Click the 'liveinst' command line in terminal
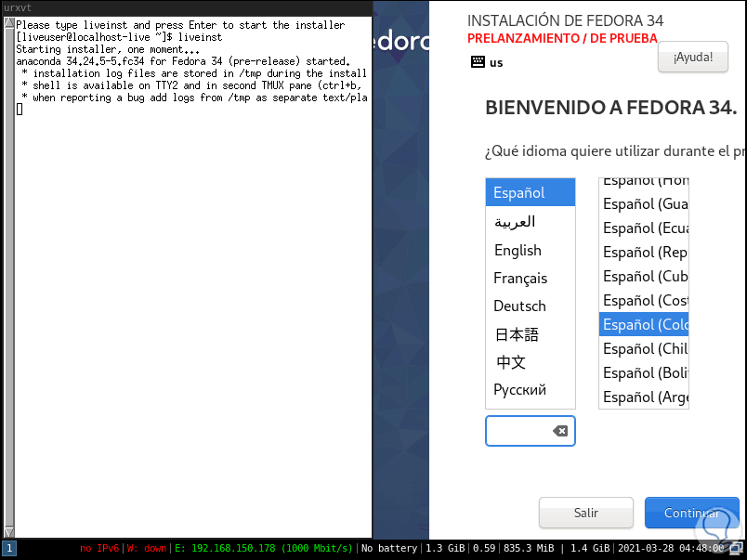Image resolution: width=747 pixels, height=560 pixels. pos(119,37)
